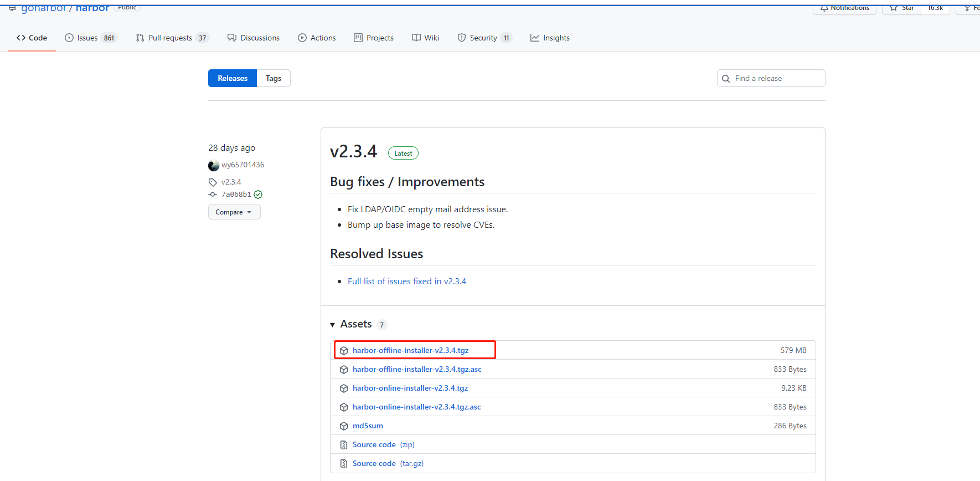This screenshot has width=980, height=481.
Task: Click the Pull requests count 37 badge
Action: coord(202,38)
